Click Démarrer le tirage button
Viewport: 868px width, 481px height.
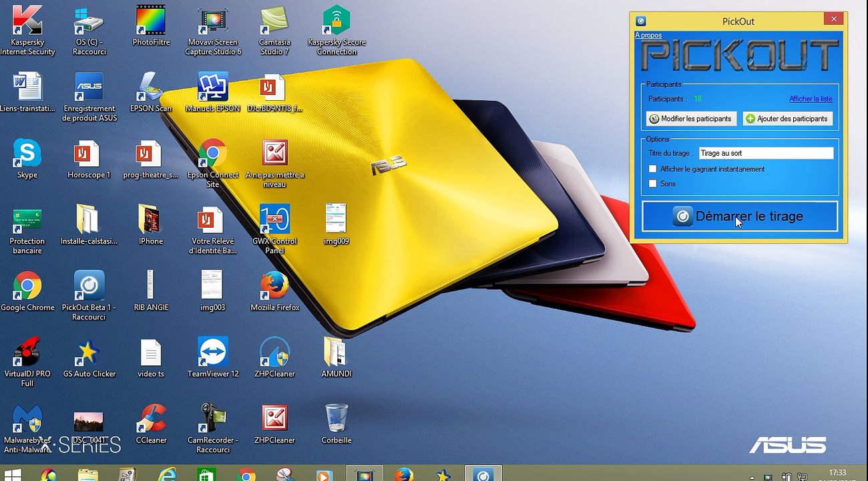(x=740, y=216)
